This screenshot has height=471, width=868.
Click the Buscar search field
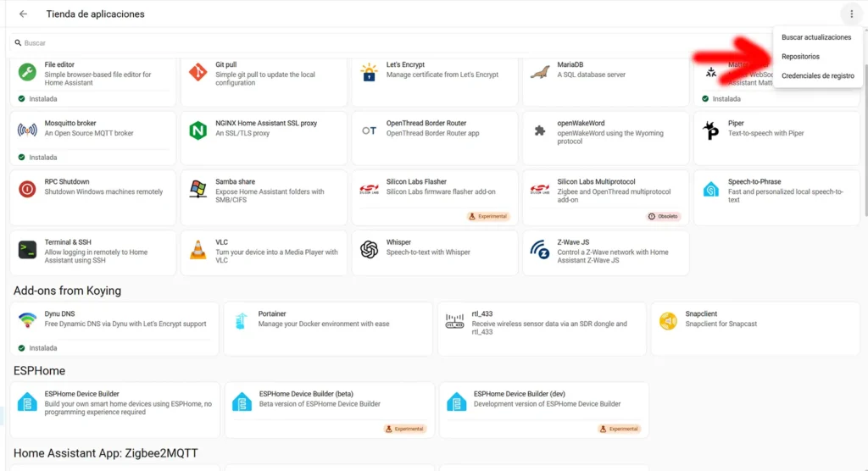click(387, 42)
